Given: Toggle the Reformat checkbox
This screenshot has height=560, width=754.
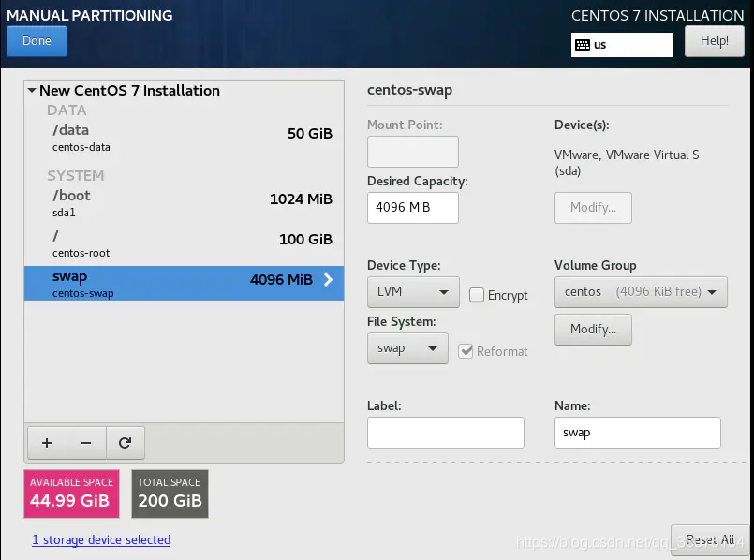Looking at the screenshot, I should pos(466,351).
